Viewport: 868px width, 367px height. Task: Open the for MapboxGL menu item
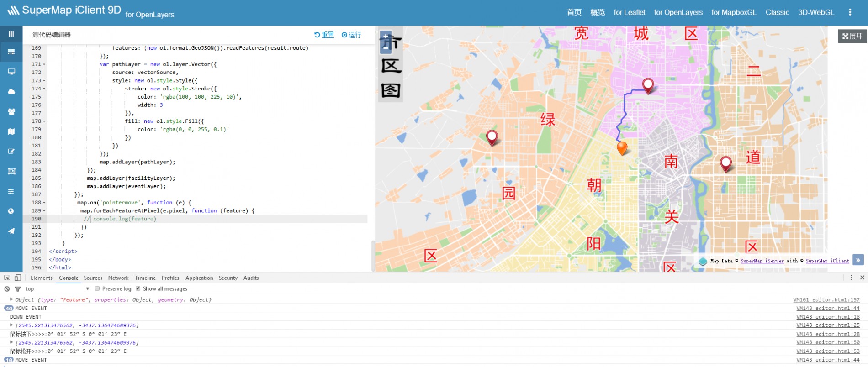pyautogui.click(x=734, y=12)
